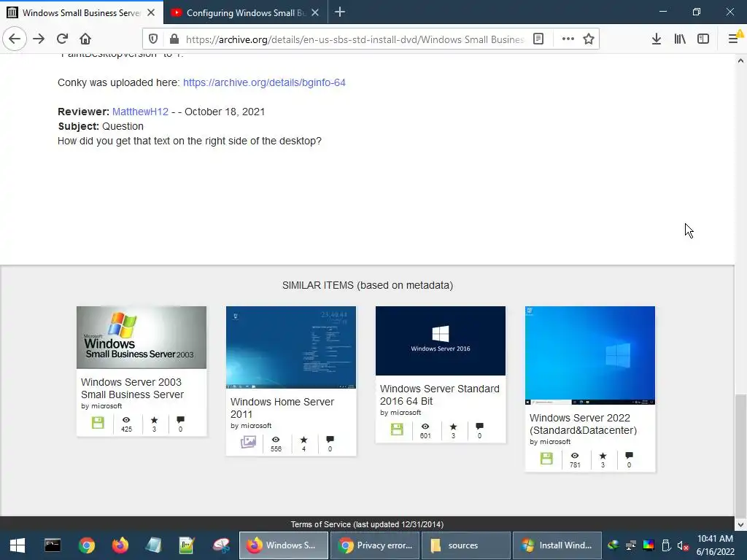Click the muted volume tray icon
747x560 pixels.
683,545
